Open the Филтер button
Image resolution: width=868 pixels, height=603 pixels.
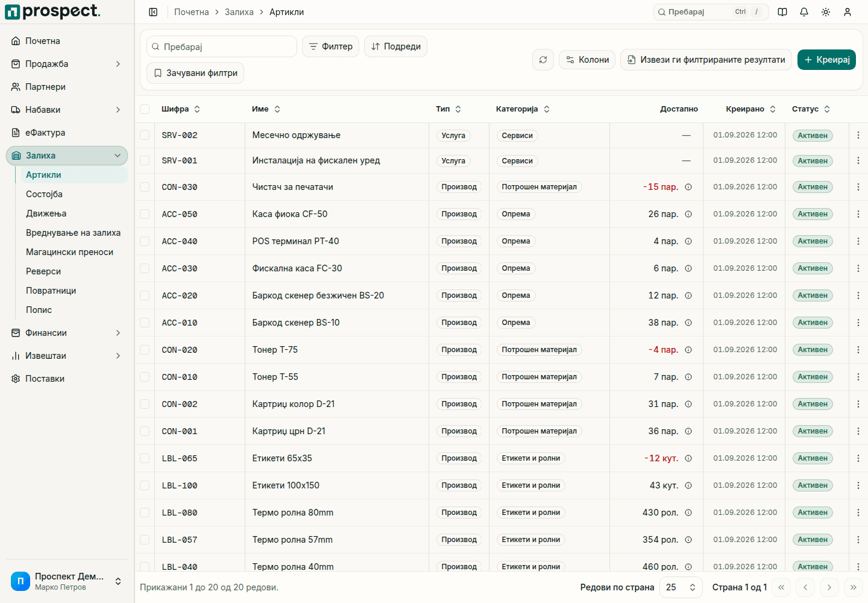coord(331,46)
